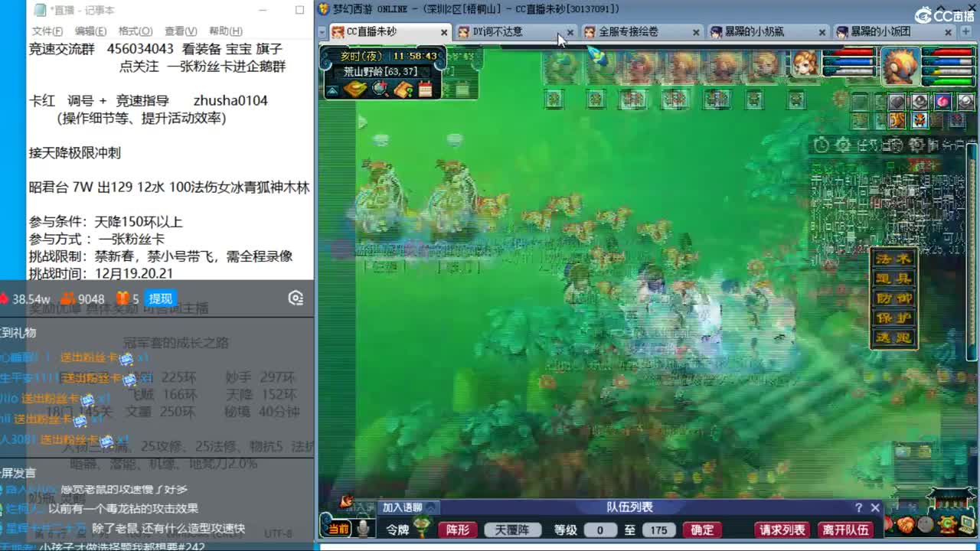Open the calendar activity icon
The width and height of the screenshot is (980, 551).
(x=425, y=90)
